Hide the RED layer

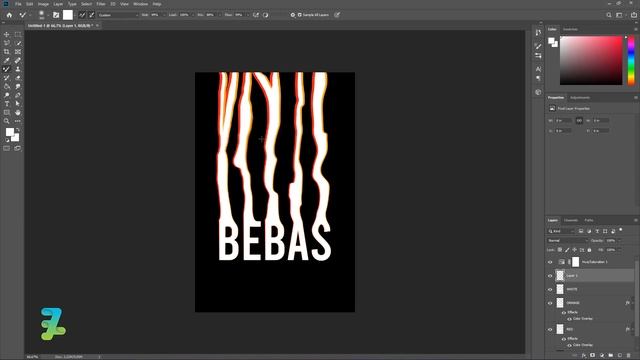click(x=550, y=329)
